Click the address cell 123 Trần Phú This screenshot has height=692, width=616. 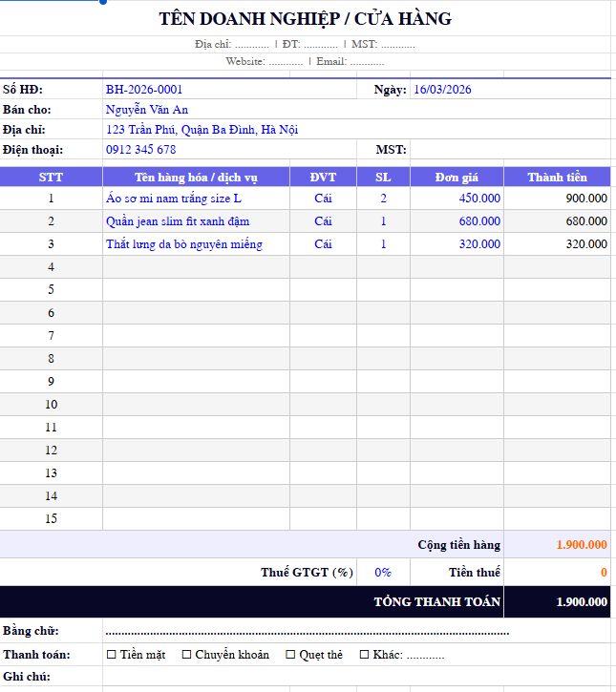pyautogui.click(x=202, y=130)
